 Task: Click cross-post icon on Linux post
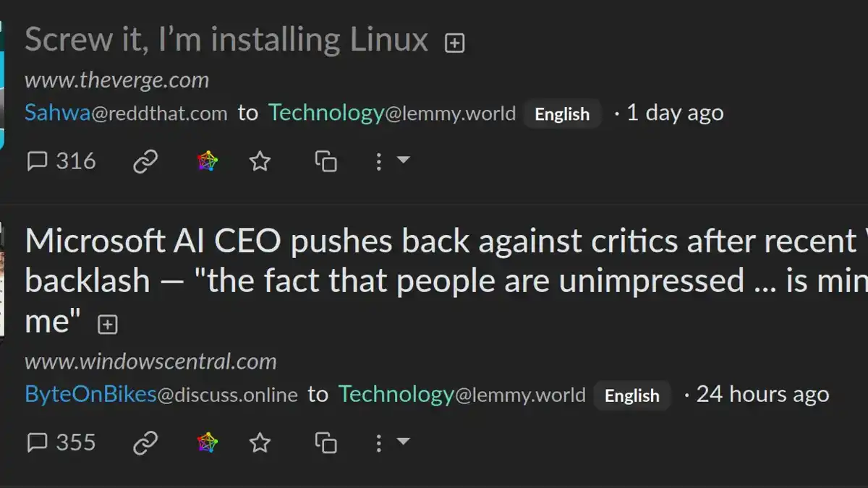(325, 161)
